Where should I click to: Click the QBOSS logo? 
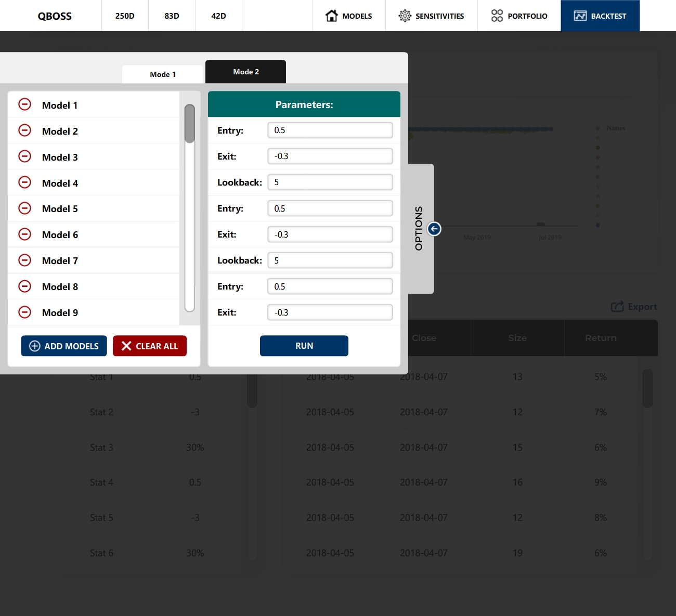[x=55, y=16]
